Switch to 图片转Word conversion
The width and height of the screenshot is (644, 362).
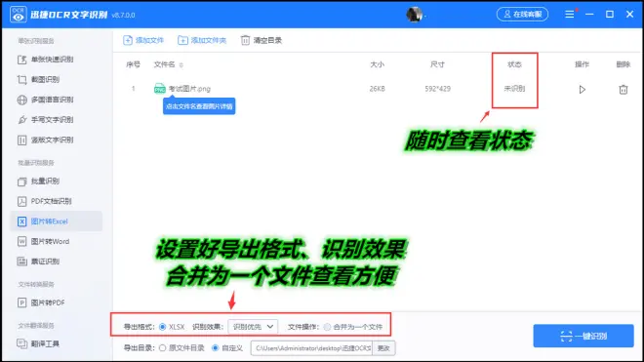pyautogui.click(x=43, y=242)
